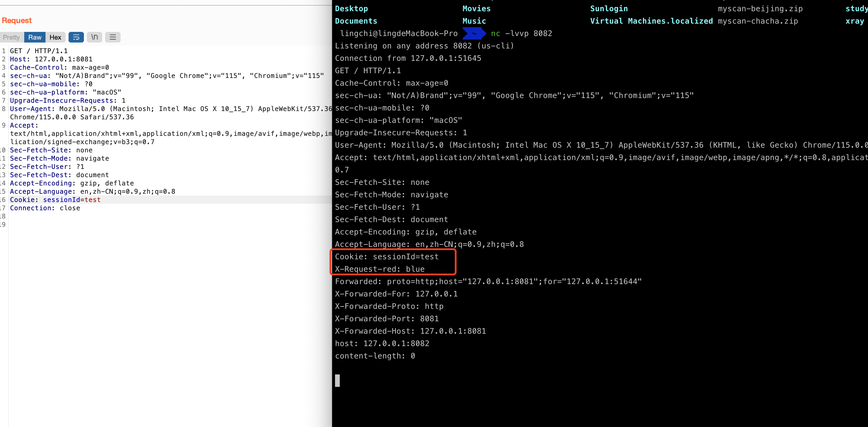This screenshot has height=427, width=868.
Task: Click the Request panel heading
Action: (17, 20)
